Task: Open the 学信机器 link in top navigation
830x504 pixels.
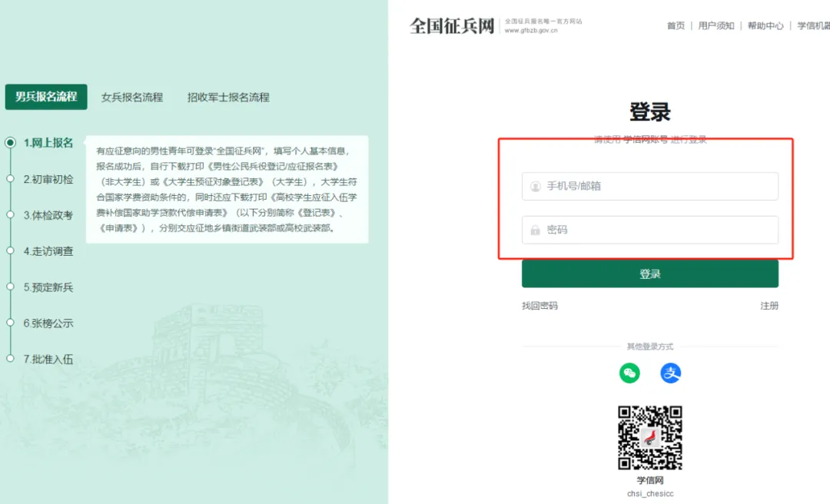Action: click(x=814, y=25)
